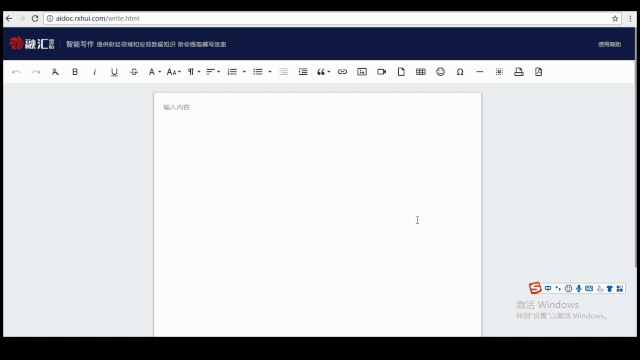Expand the ordered list style dropdown
Screen dimensions: 640x360
244,72
